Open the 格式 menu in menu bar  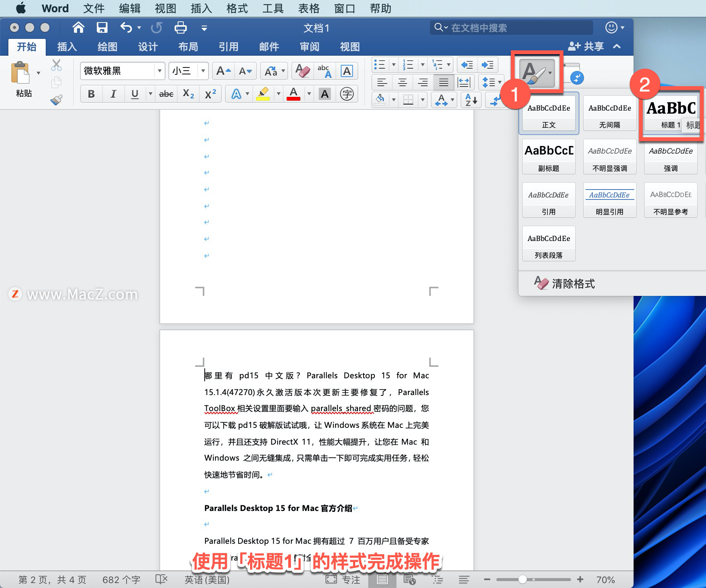tap(237, 8)
